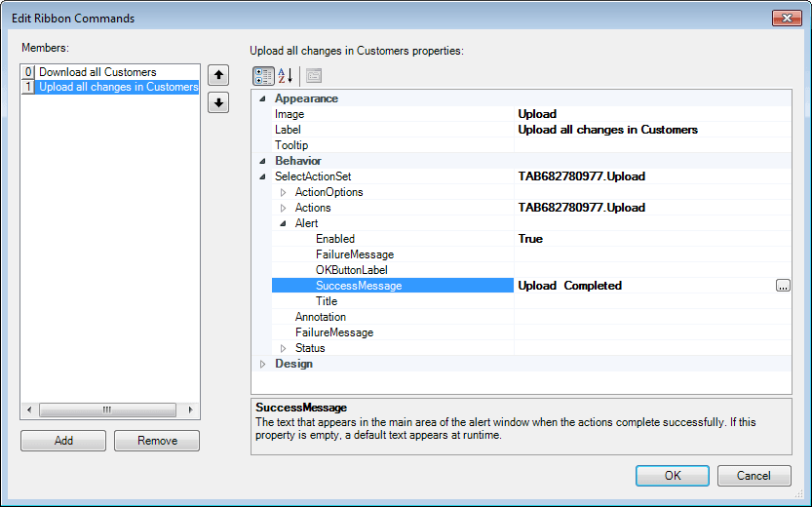The image size is (812, 507).
Task: Expand the Design category
Action: click(262, 364)
